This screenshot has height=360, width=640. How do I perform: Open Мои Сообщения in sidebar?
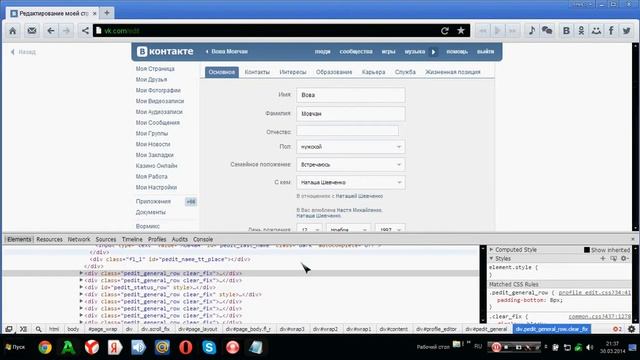158,122
